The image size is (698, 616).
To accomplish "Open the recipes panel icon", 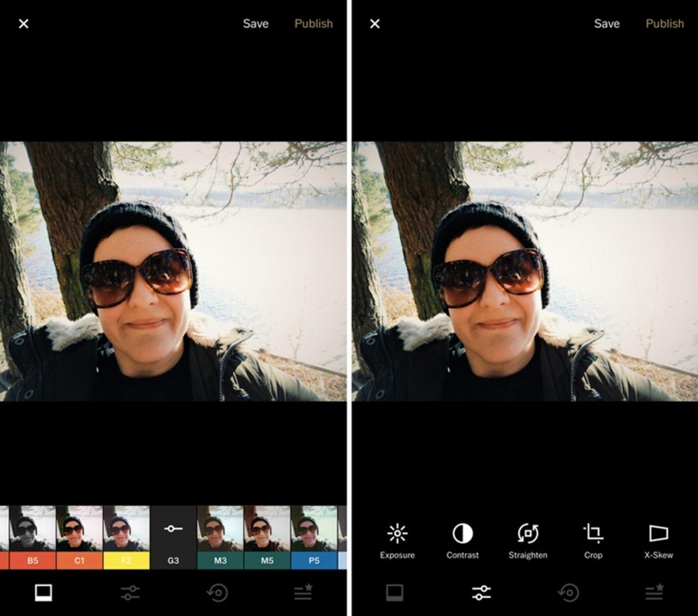I will point(653,593).
